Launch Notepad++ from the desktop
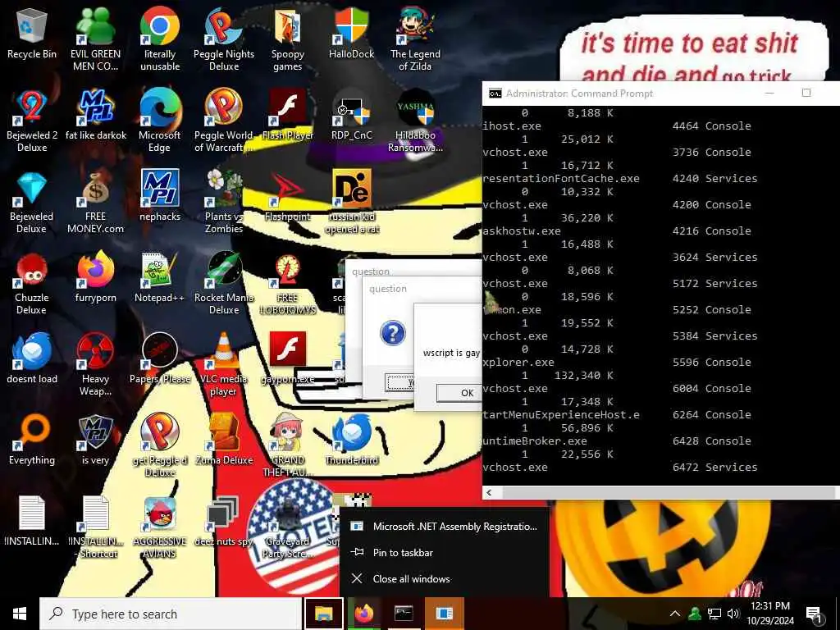Viewport: 840px width, 630px height. click(160, 277)
